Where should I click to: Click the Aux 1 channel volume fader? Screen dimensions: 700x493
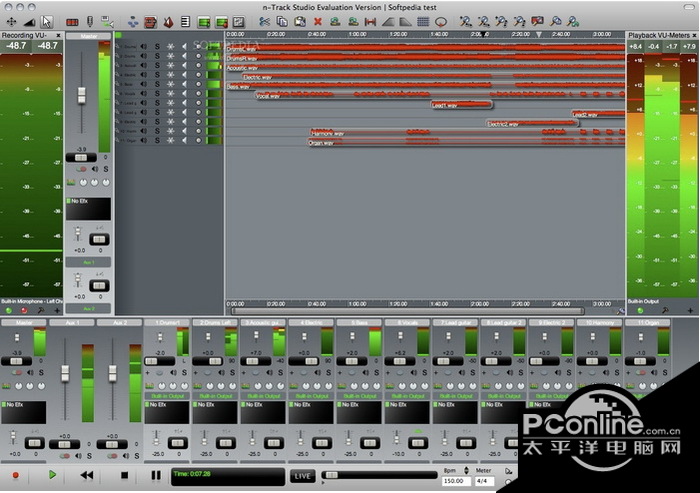tap(65, 373)
